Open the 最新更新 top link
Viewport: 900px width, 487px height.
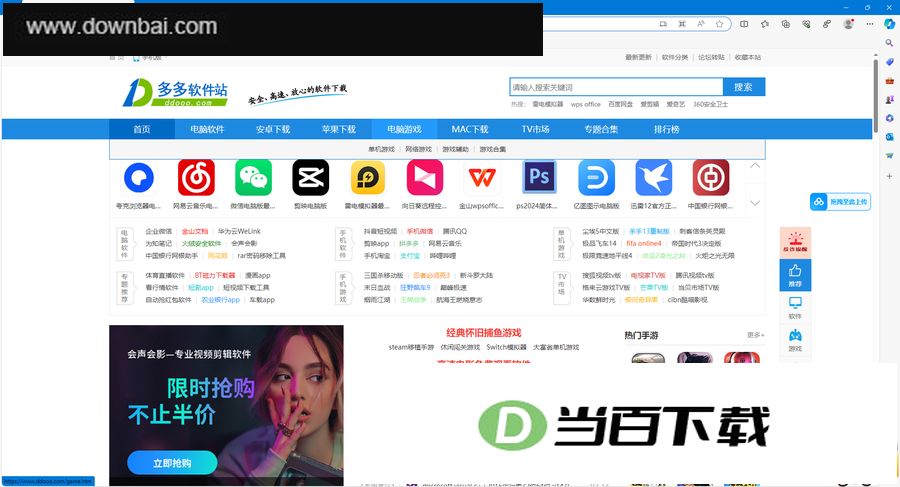[x=638, y=57]
